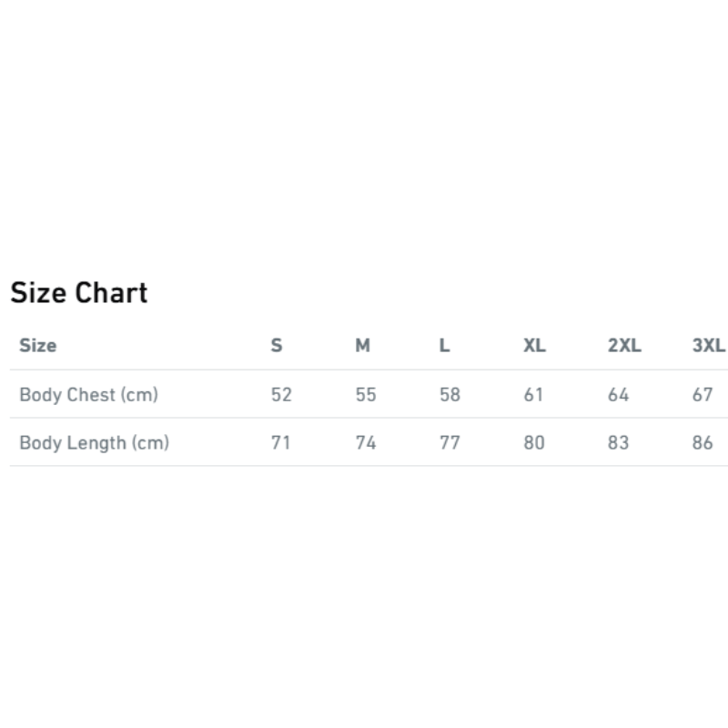Image resolution: width=728 pixels, height=728 pixels.
Task: Select the L size column header
Action: [x=444, y=346]
